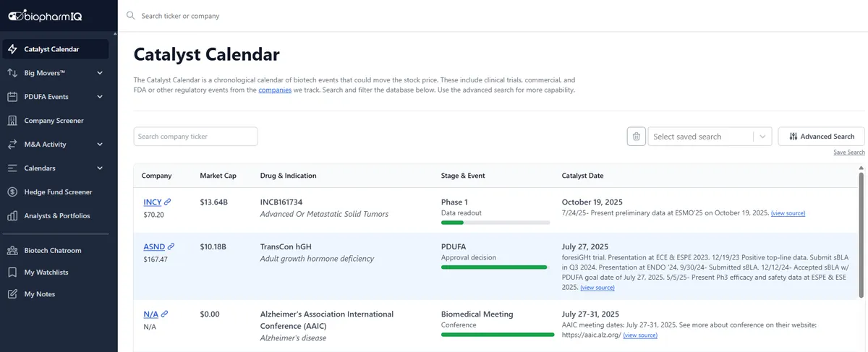Expand the Big Movers submenu chevron
Viewport: 868px width, 352px height.
click(100, 73)
